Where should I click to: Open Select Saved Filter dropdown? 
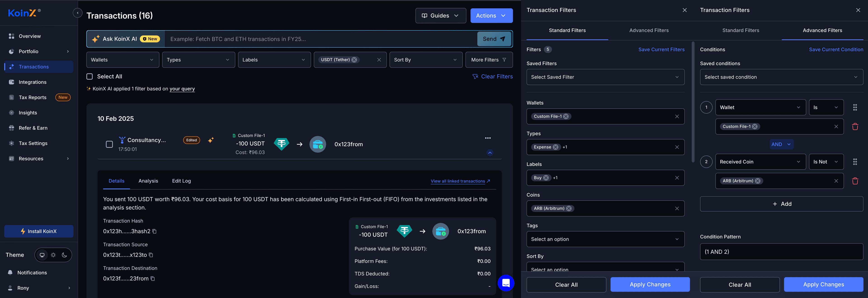[605, 77]
